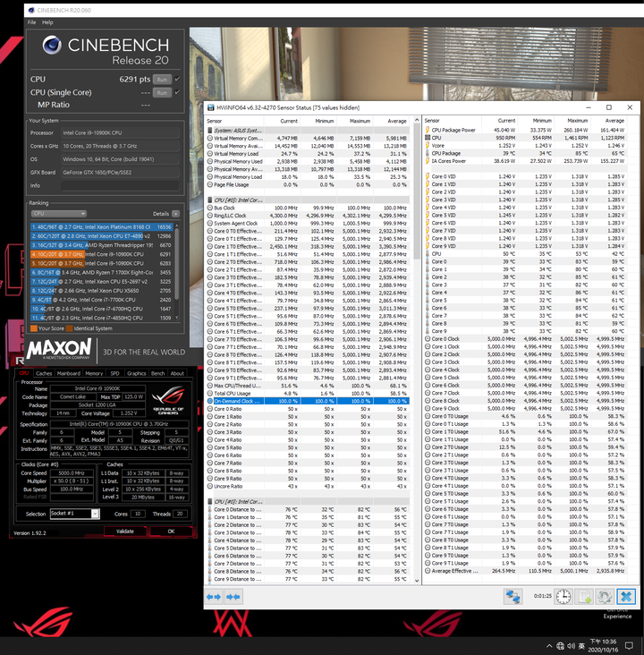
Task: Start sensor logging with the file-plus icon
Action: click(x=584, y=597)
